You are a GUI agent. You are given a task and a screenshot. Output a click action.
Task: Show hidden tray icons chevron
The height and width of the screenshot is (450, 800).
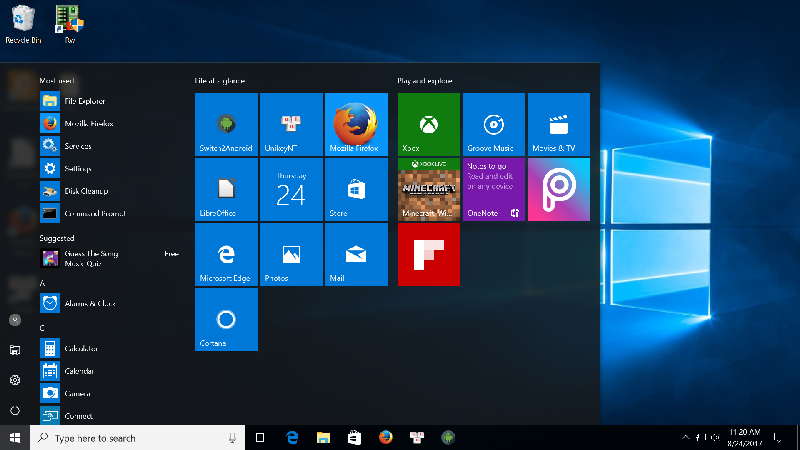tap(686, 438)
